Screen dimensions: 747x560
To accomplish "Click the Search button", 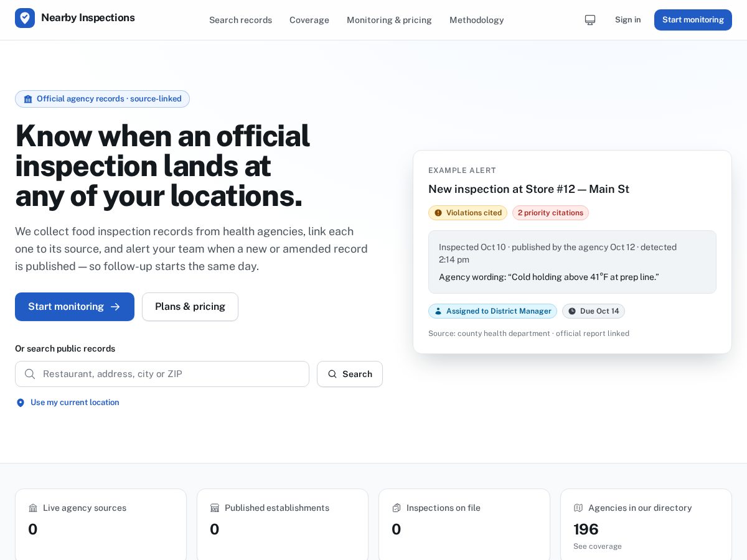I will point(350,374).
